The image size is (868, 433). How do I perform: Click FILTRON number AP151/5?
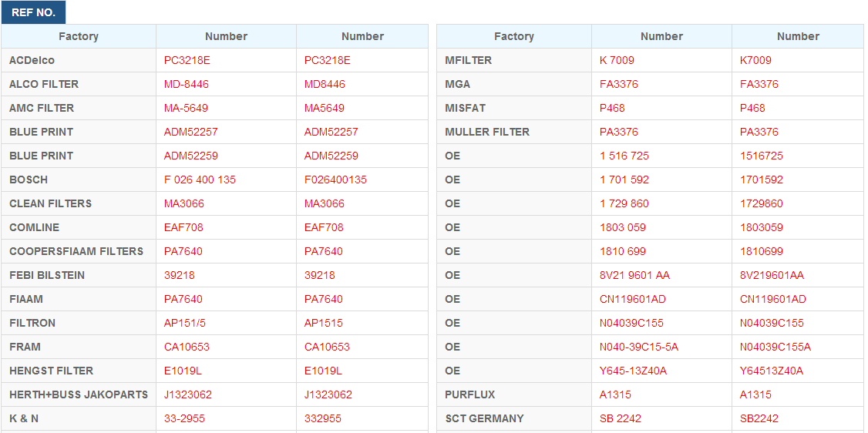pos(186,323)
